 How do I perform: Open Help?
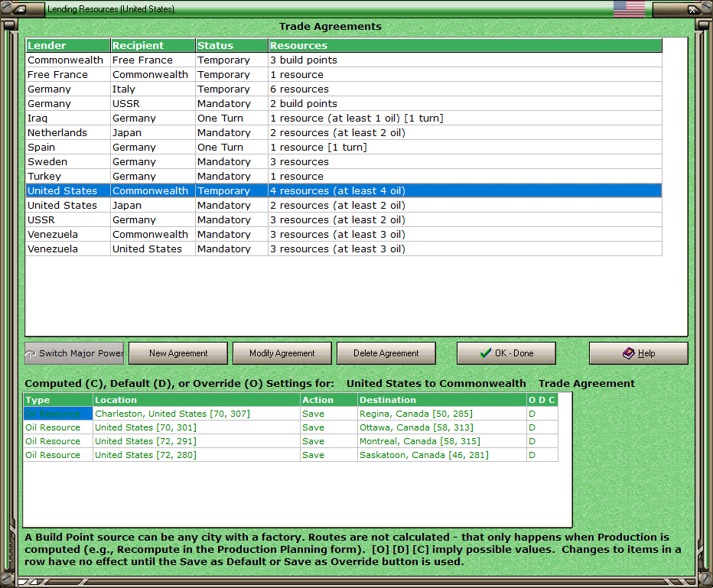[x=639, y=353]
